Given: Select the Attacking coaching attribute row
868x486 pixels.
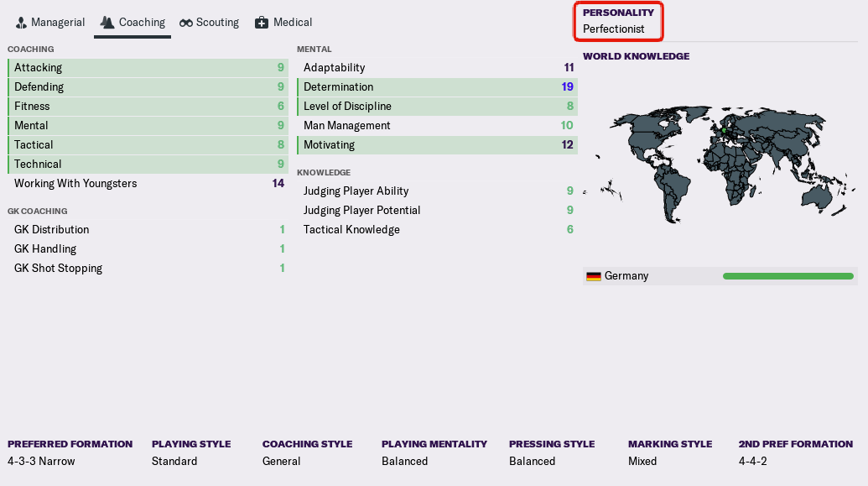Looking at the screenshot, I should click(x=148, y=68).
